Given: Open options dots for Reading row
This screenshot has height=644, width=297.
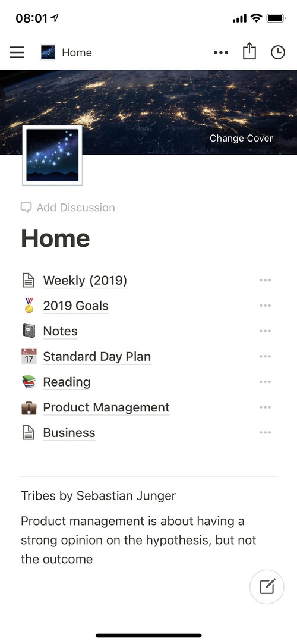Looking at the screenshot, I should point(265,382).
